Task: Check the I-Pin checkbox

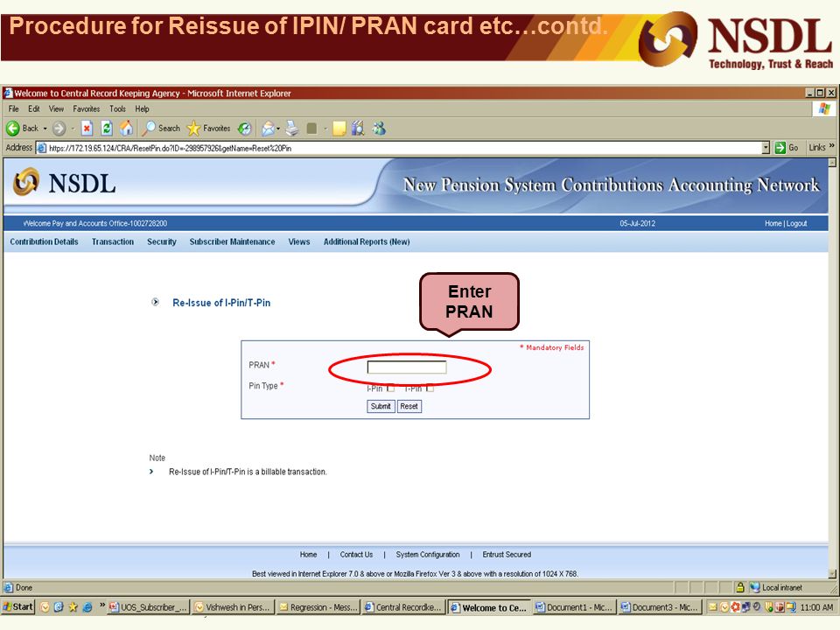Action: 390,388
